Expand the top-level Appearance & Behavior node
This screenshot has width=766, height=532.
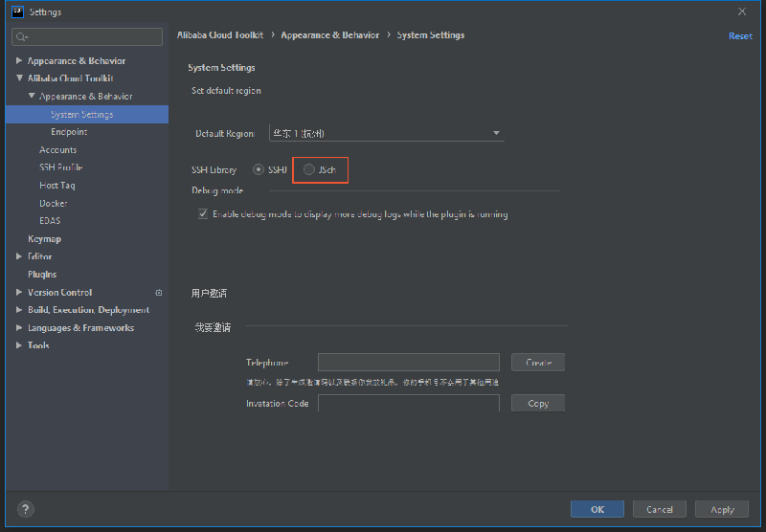coord(19,60)
